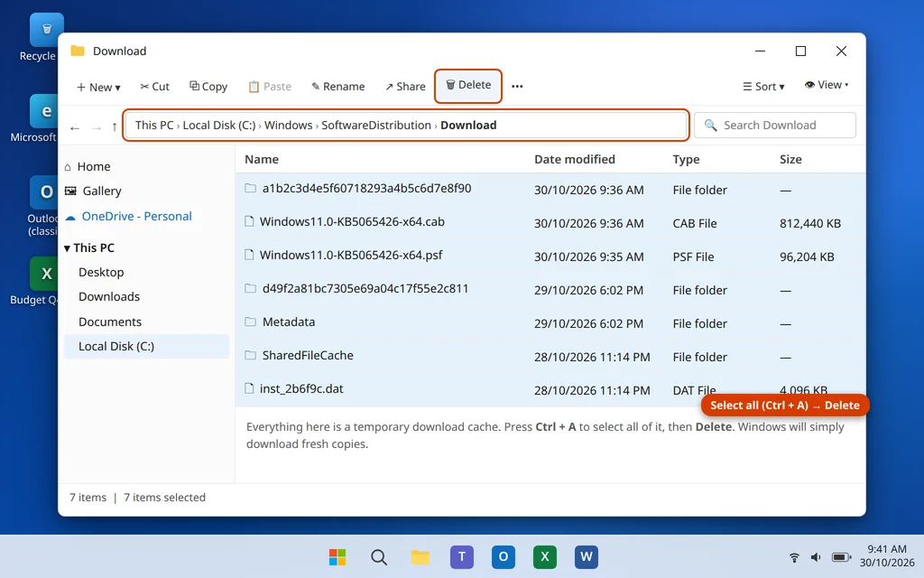Open the three-dot more options menu
Screen dimensions: 924x578
point(517,87)
